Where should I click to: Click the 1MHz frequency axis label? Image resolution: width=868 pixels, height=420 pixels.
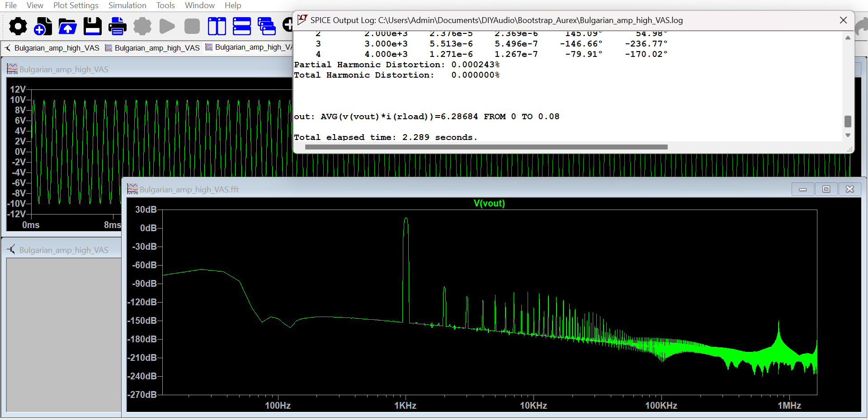[789, 406]
